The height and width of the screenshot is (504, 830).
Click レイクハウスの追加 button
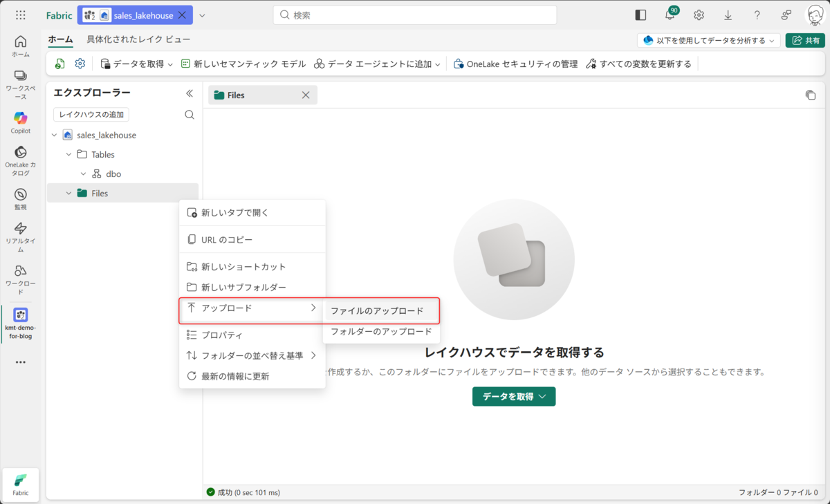click(91, 115)
